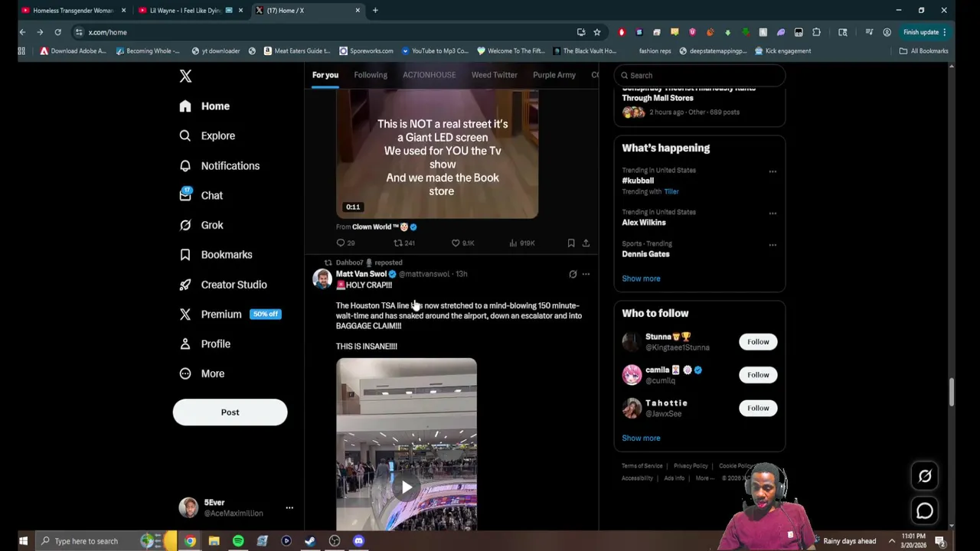Click the Finish update button

click(925, 32)
